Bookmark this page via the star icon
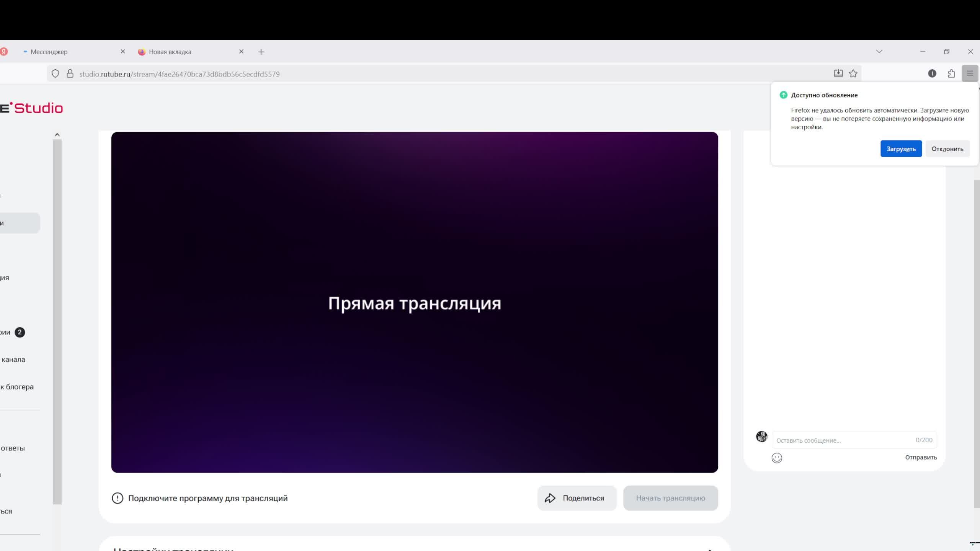980x551 pixels. point(854,73)
